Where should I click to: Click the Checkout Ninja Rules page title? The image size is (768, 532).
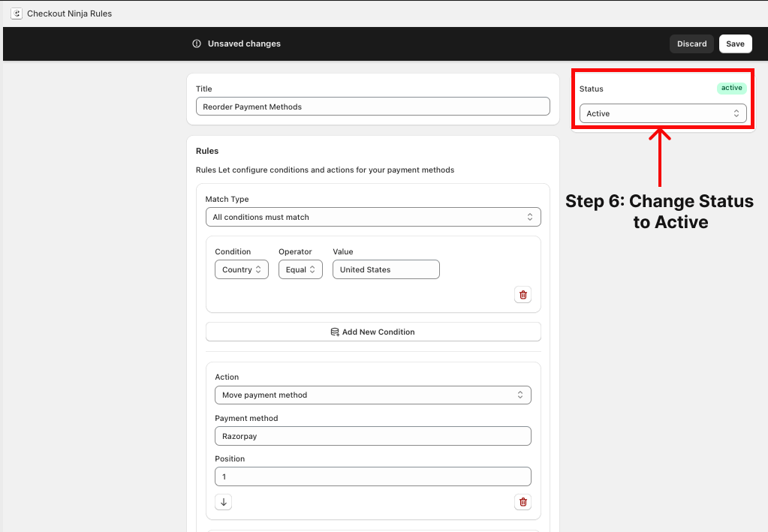click(x=69, y=14)
